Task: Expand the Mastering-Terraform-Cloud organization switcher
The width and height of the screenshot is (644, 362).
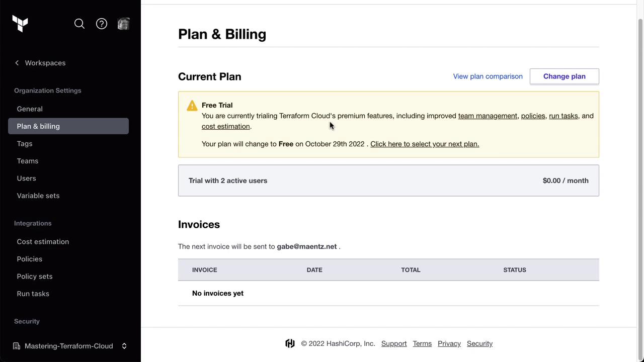Action: click(x=124, y=346)
